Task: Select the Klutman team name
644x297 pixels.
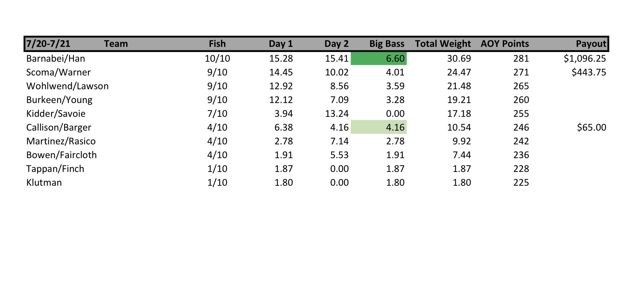Action: [x=44, y=183]
